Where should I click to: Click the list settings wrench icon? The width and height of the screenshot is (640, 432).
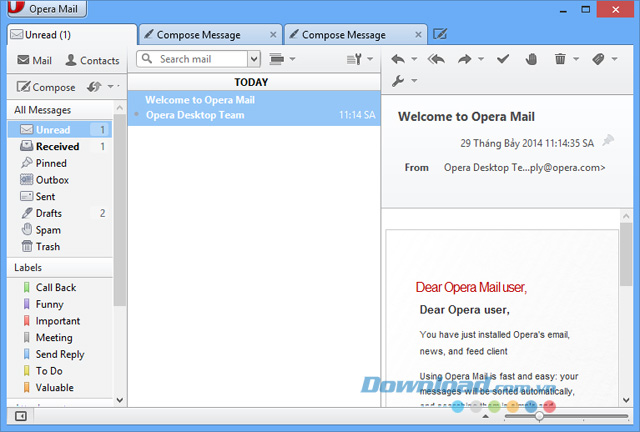(x=354, y=59)
